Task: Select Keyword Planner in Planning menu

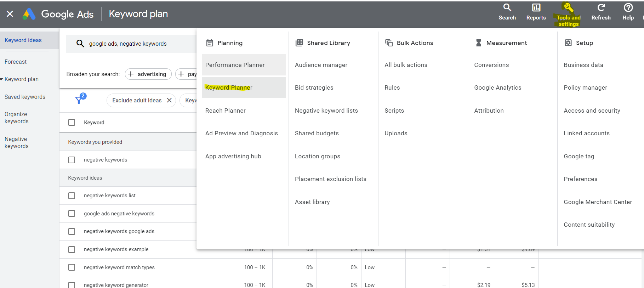Action: (x=244, y=87)
